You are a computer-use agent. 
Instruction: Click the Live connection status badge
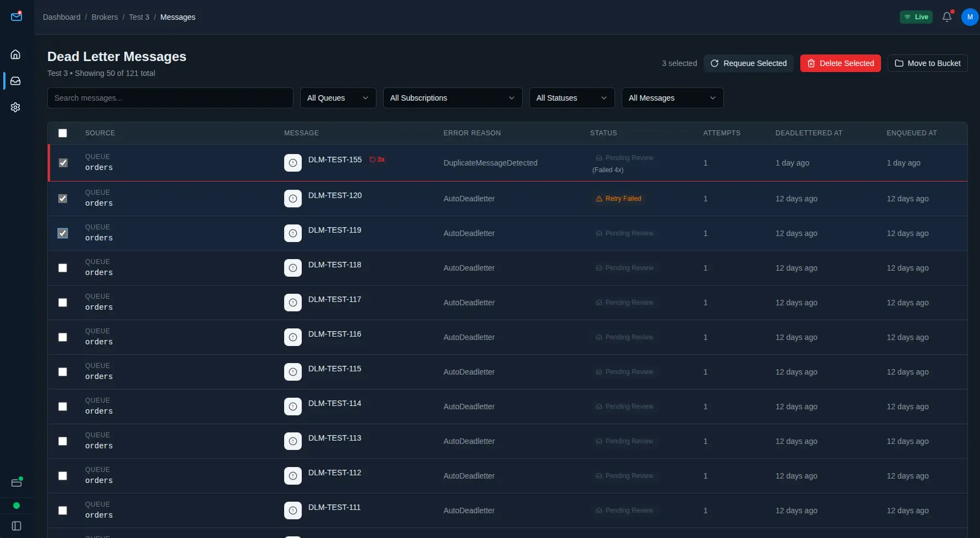[x=916, y=17]
